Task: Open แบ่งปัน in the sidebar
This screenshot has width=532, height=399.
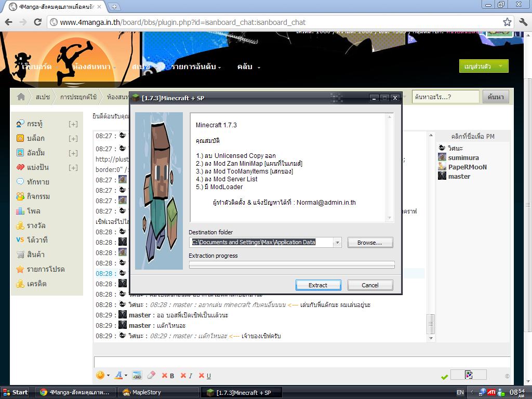Action: [x=37, y=168]
